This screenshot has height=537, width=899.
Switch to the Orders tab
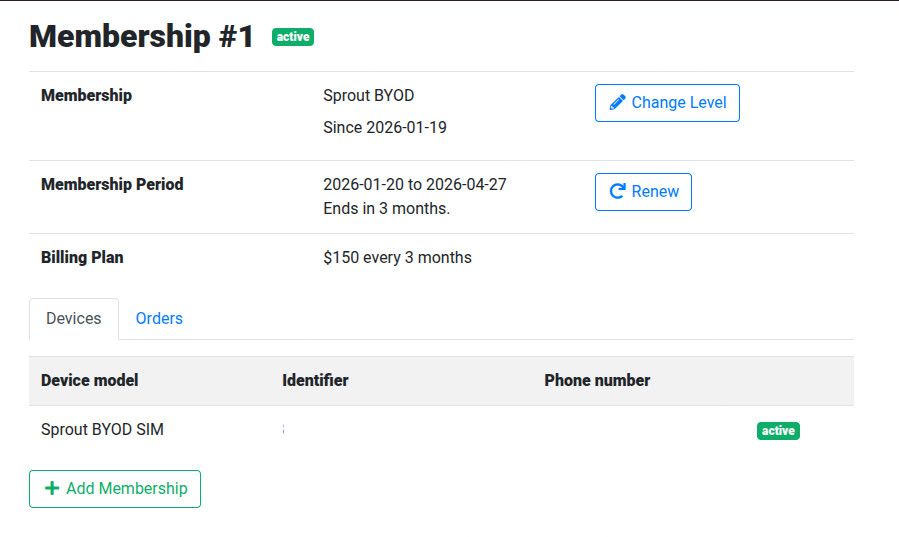pyautogui.click(x=159, y=318)
